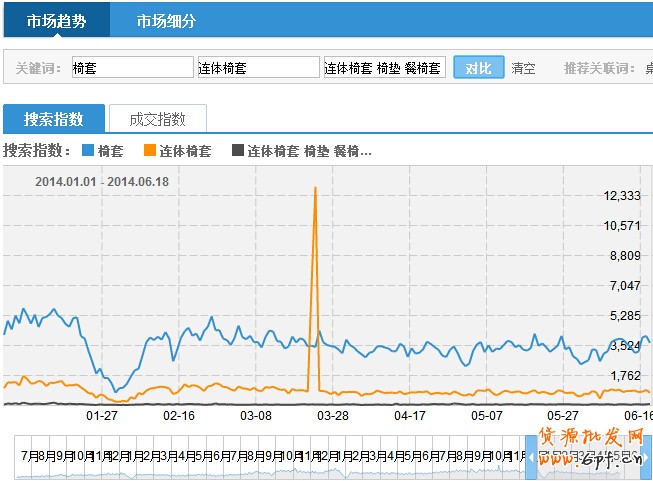Click the right handle of timeline range slider
Screen dimensions: 653x481
(x=646, y=457)
